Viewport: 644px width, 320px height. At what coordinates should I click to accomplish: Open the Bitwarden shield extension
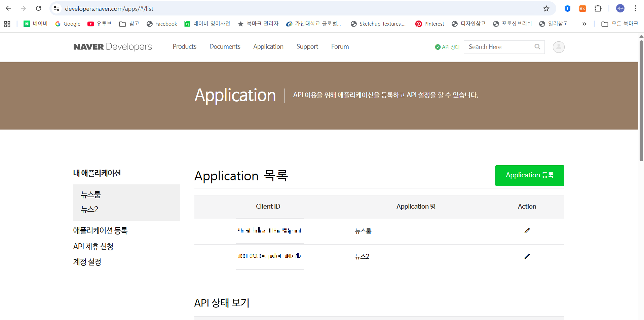click(567, 8)
